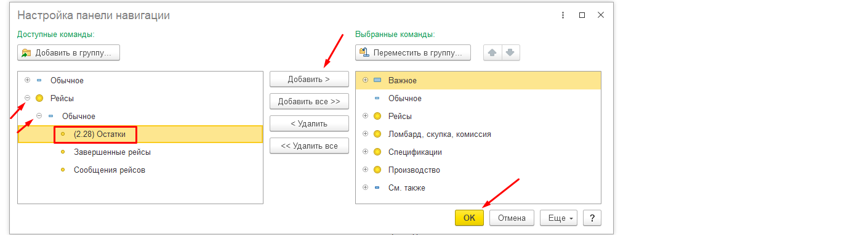
Task: Click the blue icon beside Важное
Action: [x=377, y=80]
